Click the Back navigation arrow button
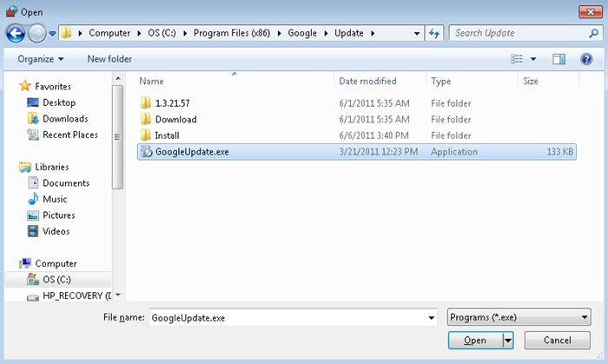Screen dimensions: 608x364 tap(16, 34)
